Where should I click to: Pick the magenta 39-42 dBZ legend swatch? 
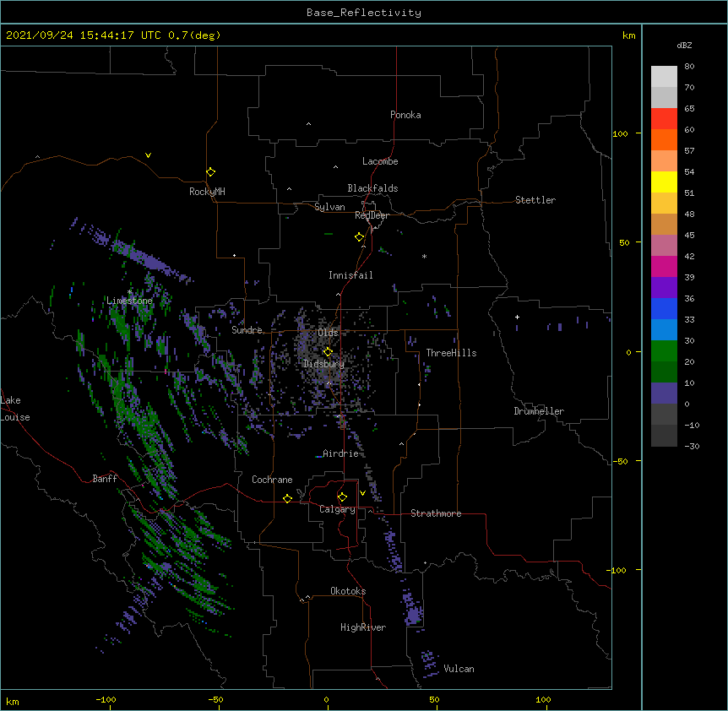point(664,266)
